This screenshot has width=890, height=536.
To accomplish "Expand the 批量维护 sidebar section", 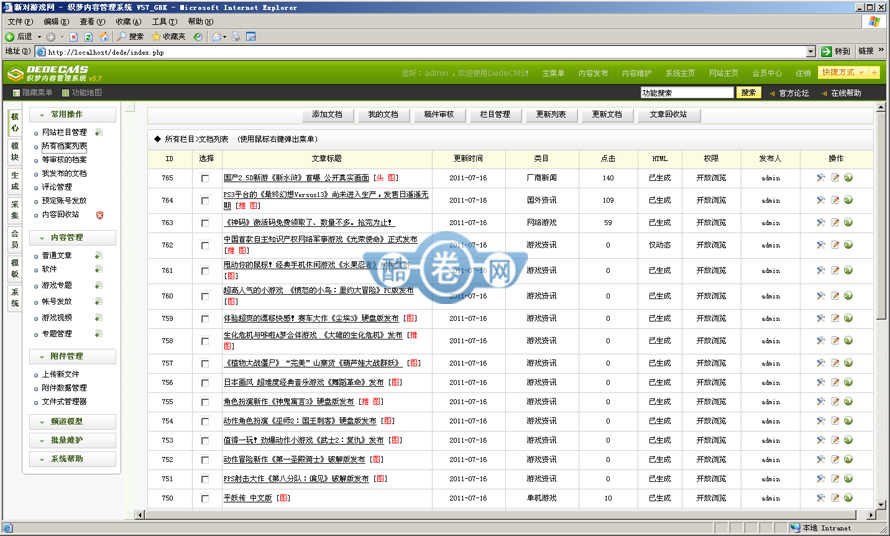I will tap(73, 440).
